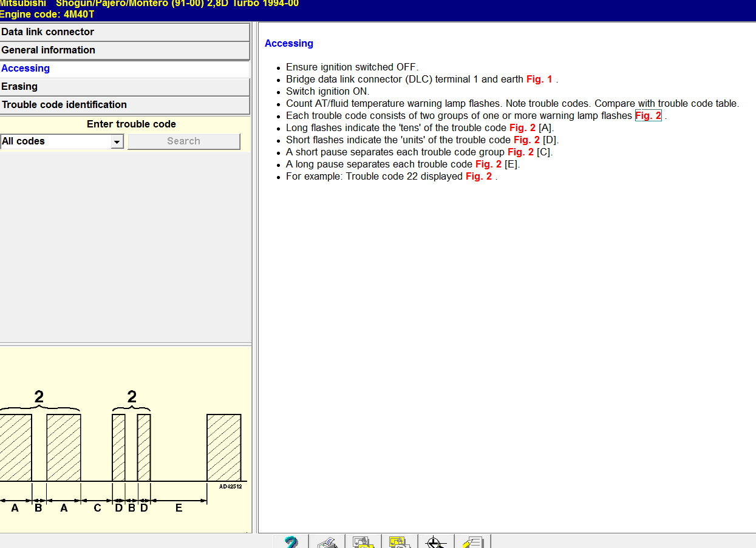This screenshot has width=756, height=548.
Task: Open help via the question mark icon
Action: click(291, 541)
